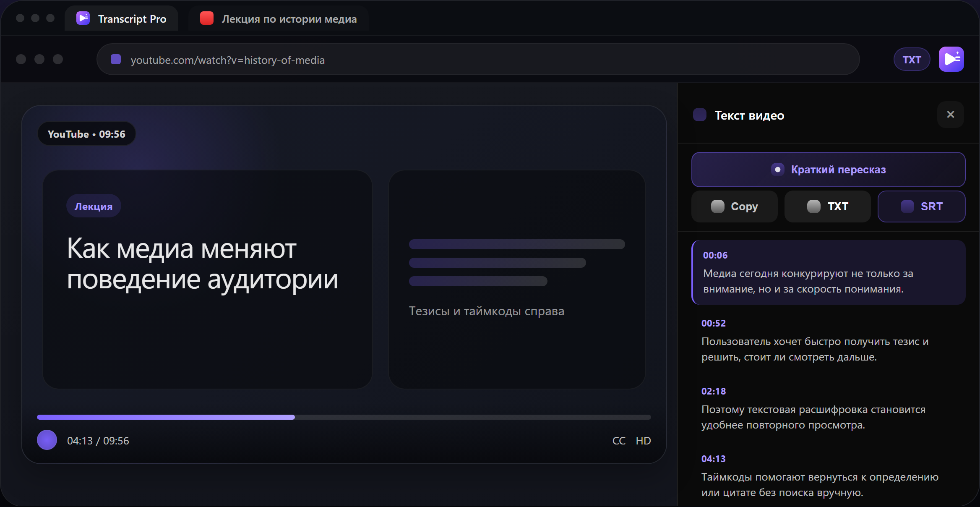Click the video progress bar

pyautogui.click(x=344, y=417)
